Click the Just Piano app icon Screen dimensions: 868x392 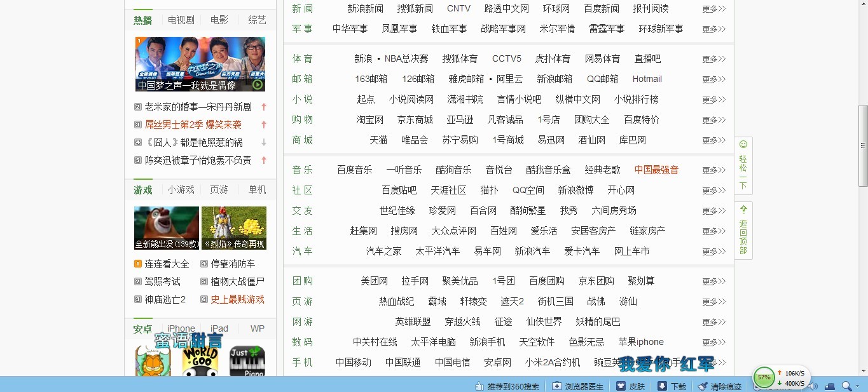247,361
